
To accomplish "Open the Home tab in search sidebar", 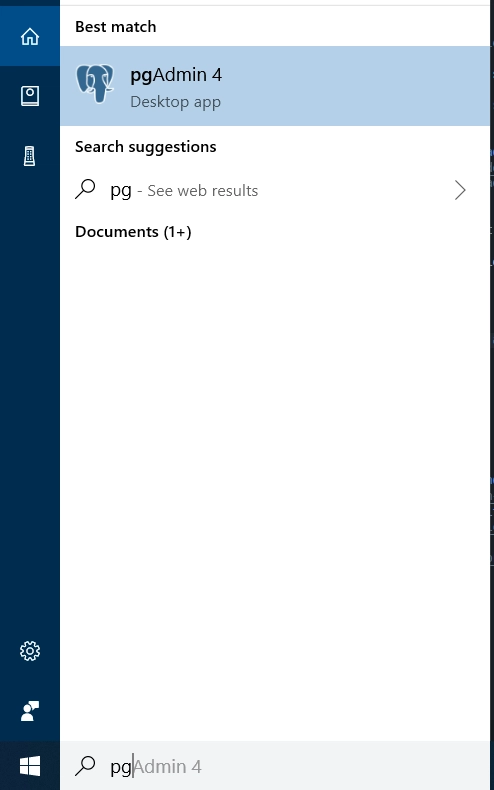I will (30, 36).
